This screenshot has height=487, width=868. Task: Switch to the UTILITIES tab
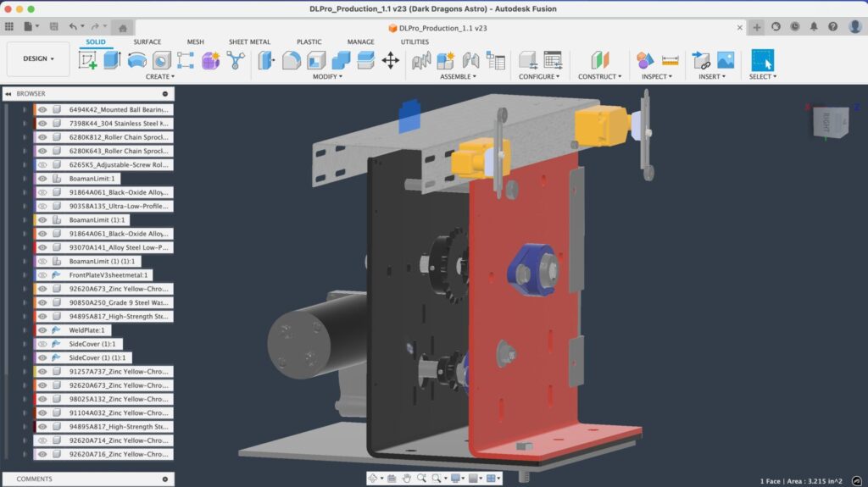click(x=415, y=42)
